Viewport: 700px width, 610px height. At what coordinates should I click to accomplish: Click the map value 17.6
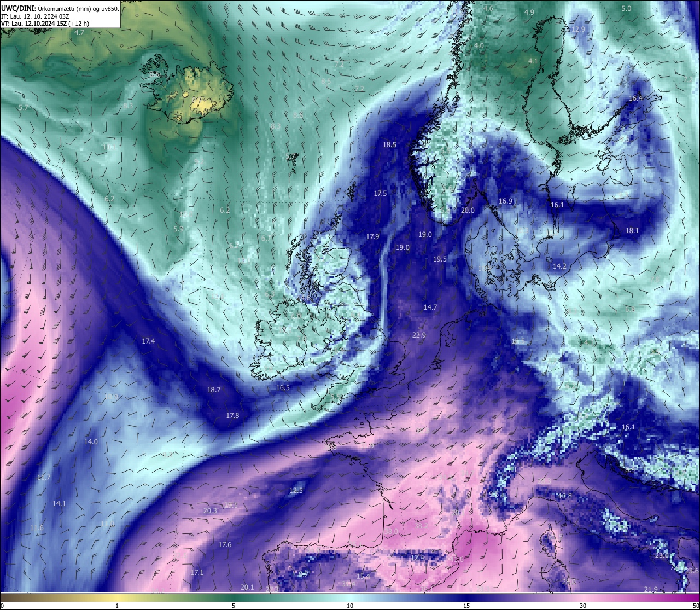tap(225, 545)
